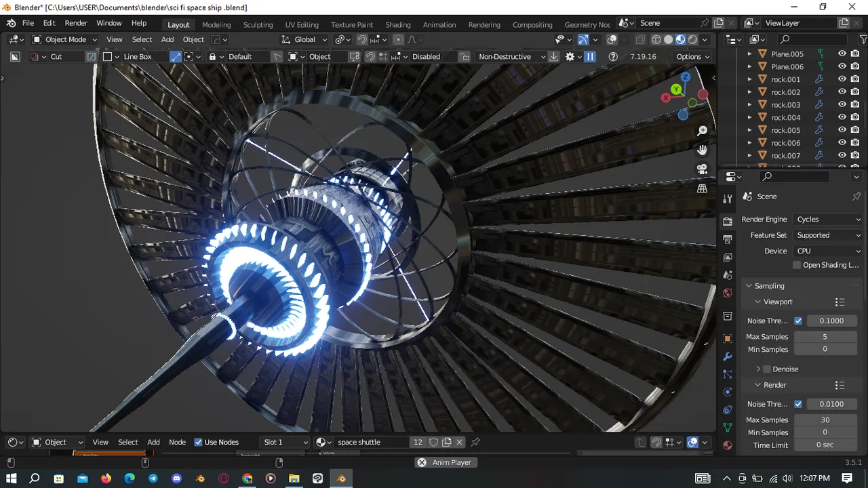Toggle eye visibility for rock.006
The width and height of the screenshot is (868, 488).
(842, 143)
